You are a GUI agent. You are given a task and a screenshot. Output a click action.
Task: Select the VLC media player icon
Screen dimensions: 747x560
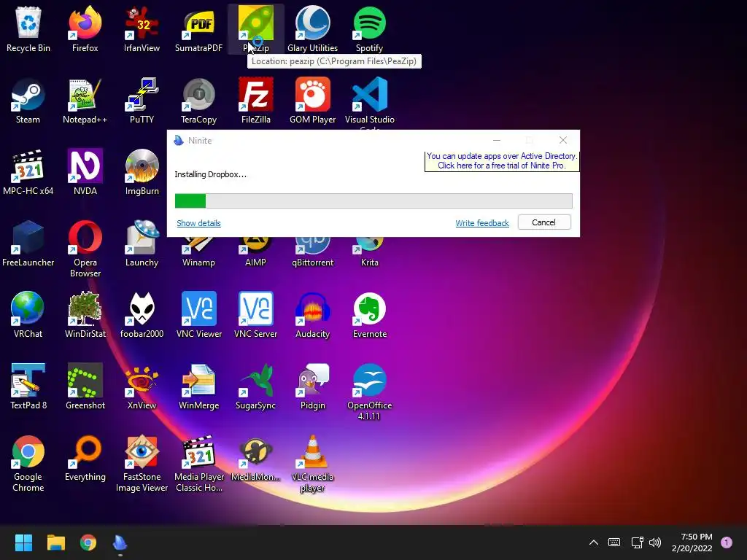tap(312, 463)
